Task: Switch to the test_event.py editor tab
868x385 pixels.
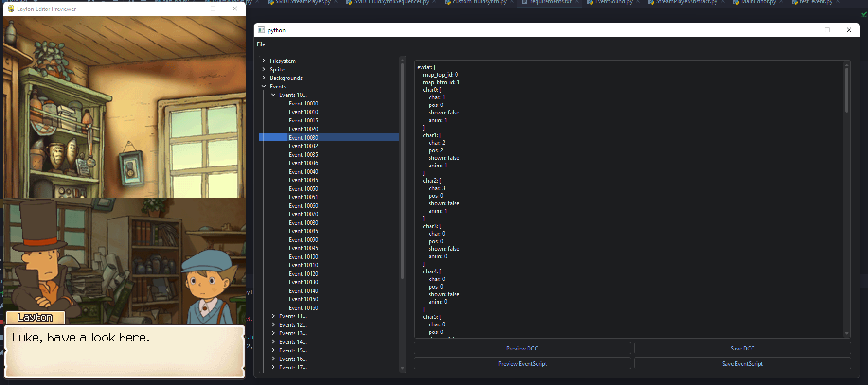Action: (x=815, y=2)
